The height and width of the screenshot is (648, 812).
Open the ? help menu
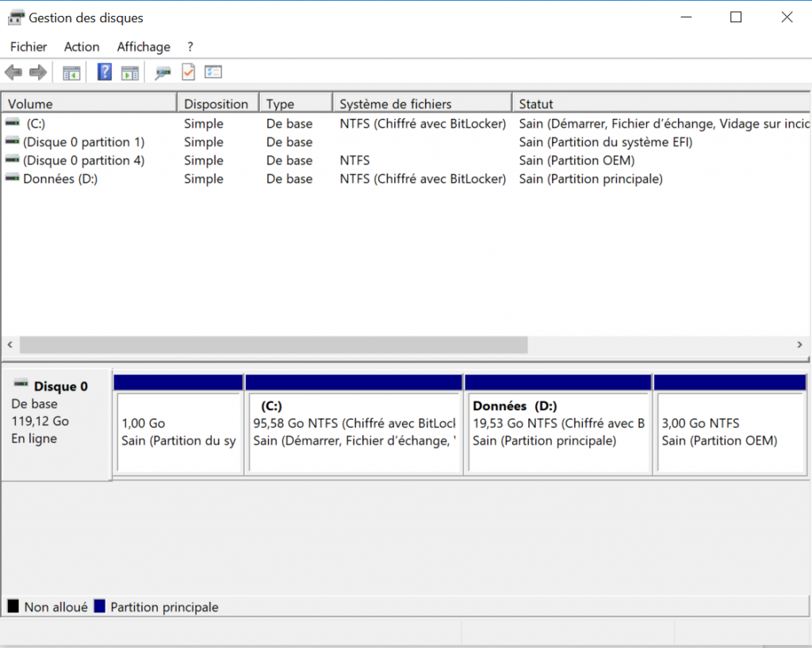(x=187, y=47)
